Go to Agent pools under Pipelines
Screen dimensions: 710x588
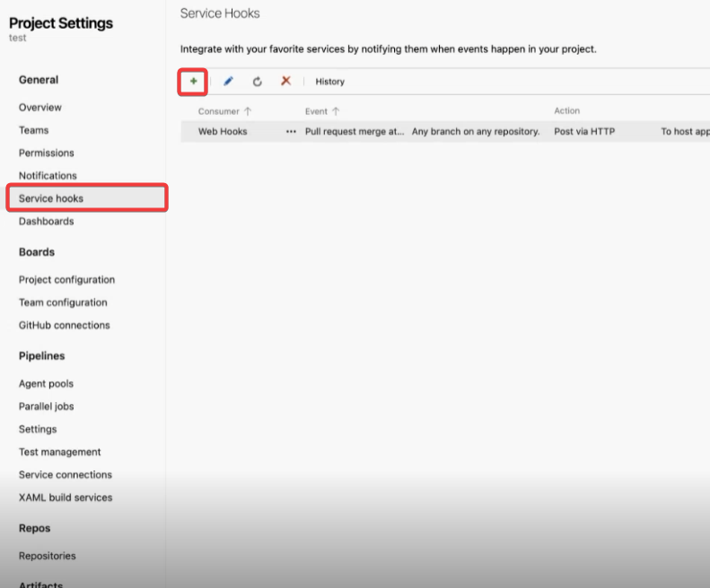(x=46, y=384)
